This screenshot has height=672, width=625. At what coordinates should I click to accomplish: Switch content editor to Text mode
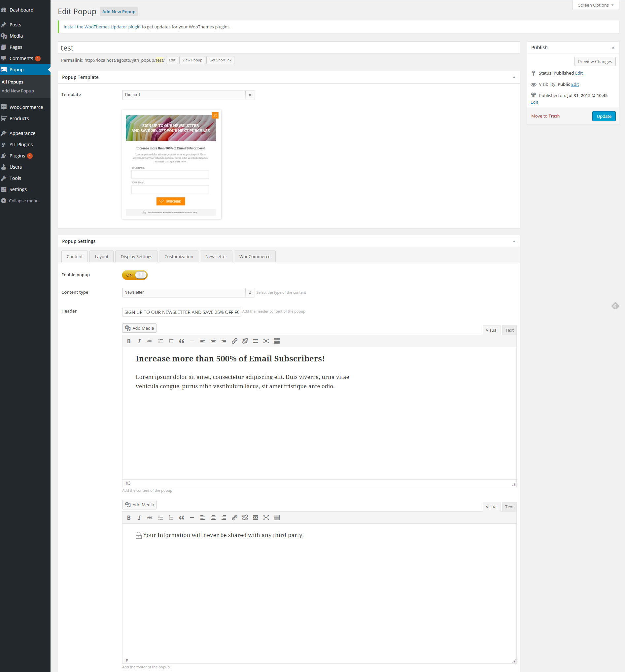tap(509, 330)
